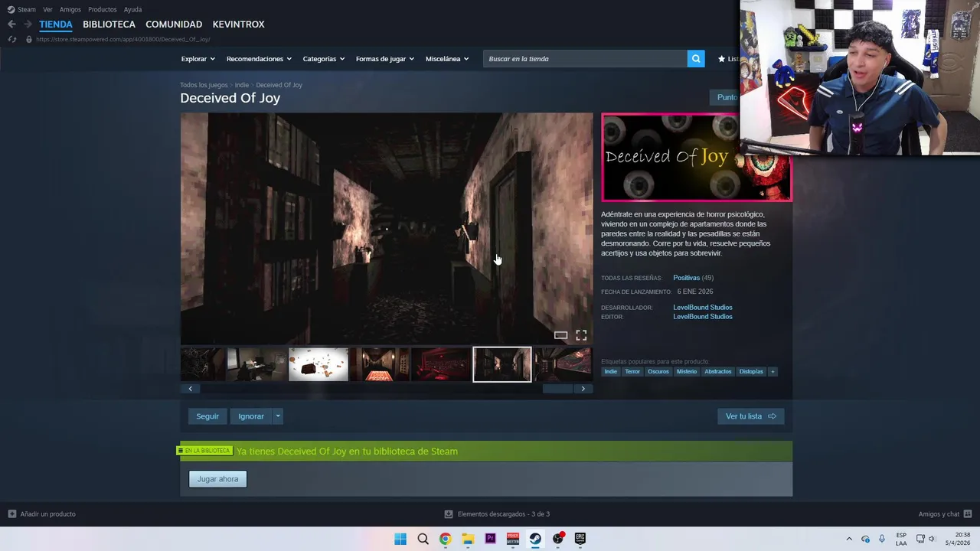Click the thumbnail strip scrollbar handle
This screenshot has width=980, height=551.
click(557, 389)
